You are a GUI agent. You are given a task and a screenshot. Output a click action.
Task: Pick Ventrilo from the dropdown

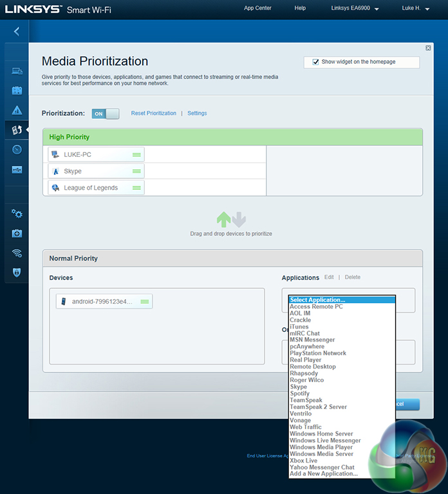click(x=342, y=414)
